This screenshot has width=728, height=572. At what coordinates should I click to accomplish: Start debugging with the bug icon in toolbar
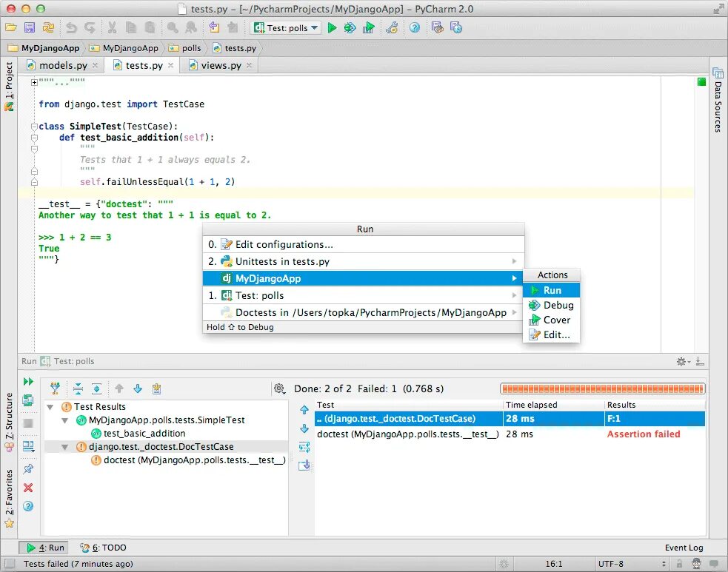[350, 28]
